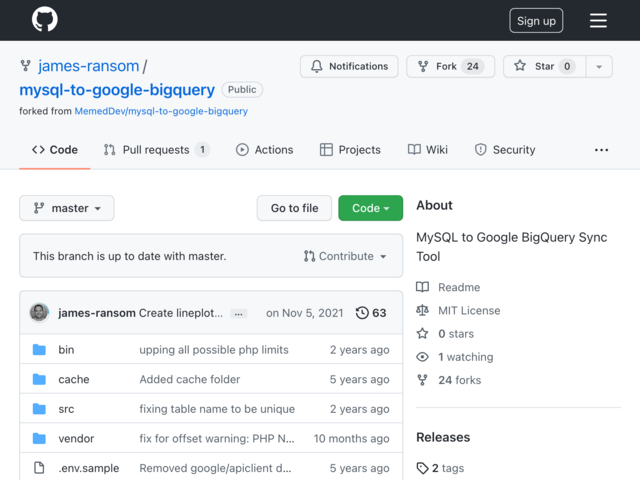Open the MIT License link
The image size is (640, 480).
pos(469,311)
